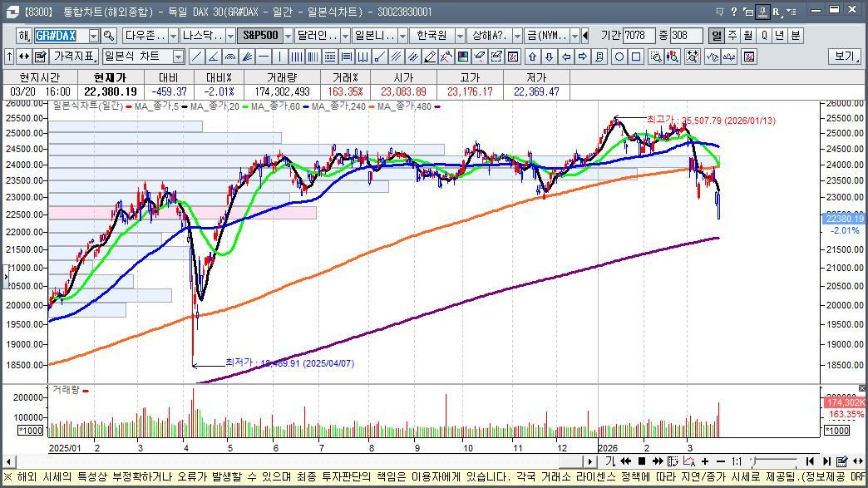Viewport: 868px width, 488px height.
Task: Select the pencil drawing tool
Action: (x=430, y=57)
